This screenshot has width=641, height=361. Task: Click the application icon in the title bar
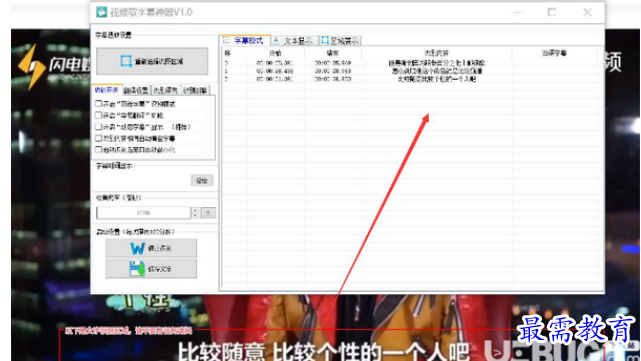pos(101,12)
